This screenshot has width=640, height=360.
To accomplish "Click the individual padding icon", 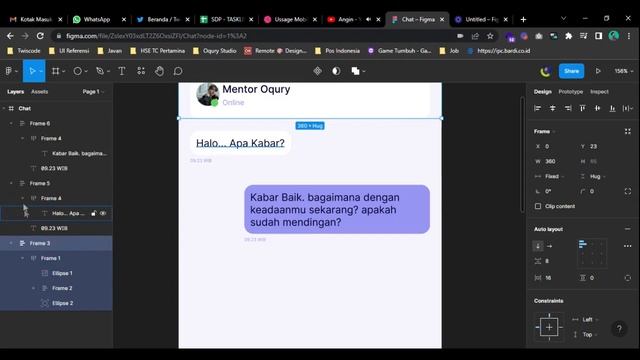I will click(x=628, y=278).
